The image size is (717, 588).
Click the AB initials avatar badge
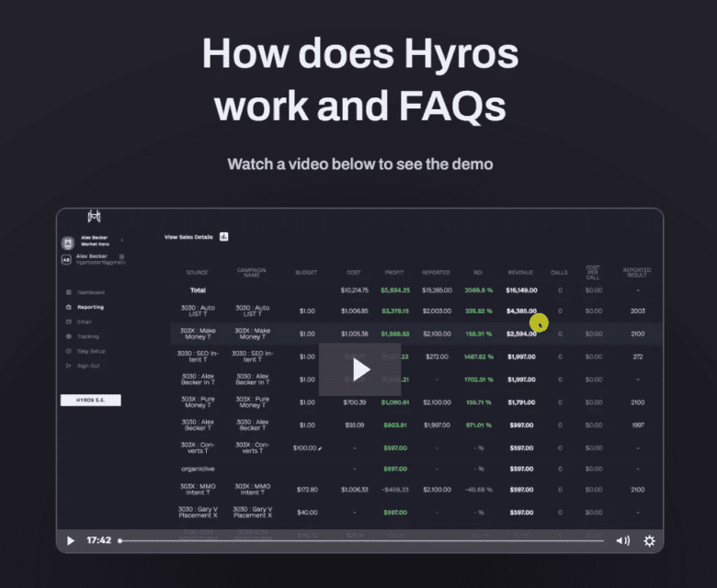pos(66,259)
